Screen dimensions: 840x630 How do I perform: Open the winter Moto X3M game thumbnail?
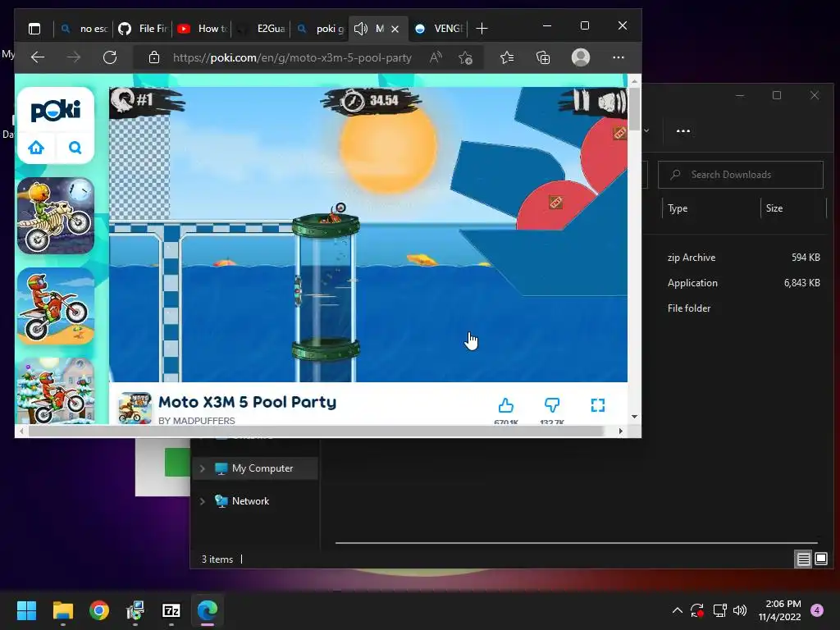(56, 391)
